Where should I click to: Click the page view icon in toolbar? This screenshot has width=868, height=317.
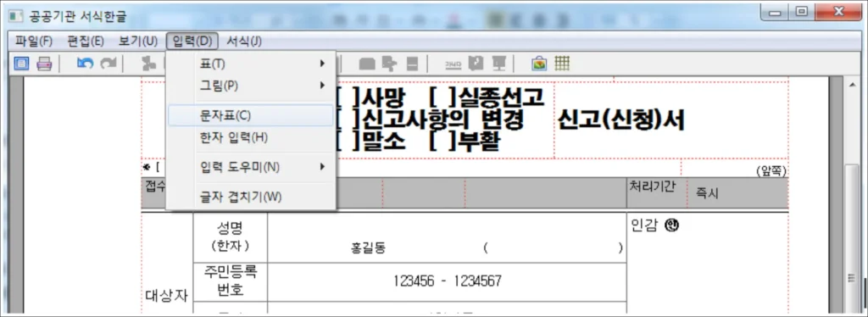(x=21, y=64)
